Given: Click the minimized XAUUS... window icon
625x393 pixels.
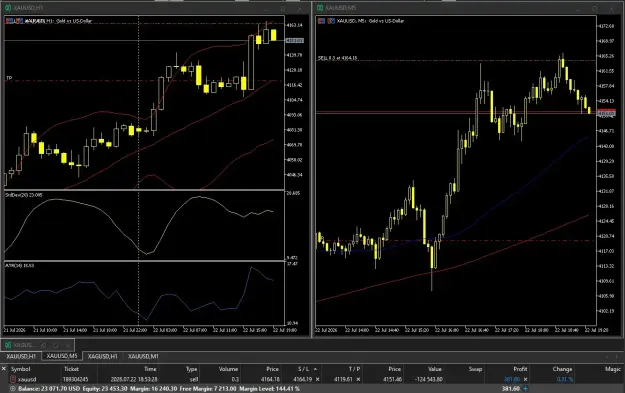Looking at the screenshot, I should (8, 345).
